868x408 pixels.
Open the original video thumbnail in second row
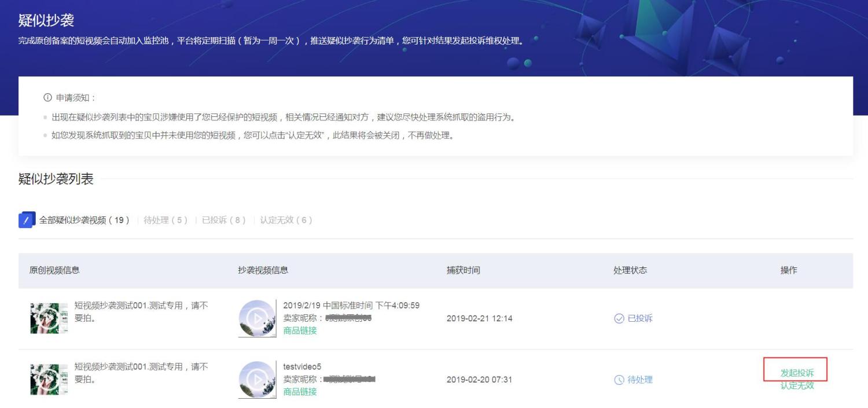(49, 379)
